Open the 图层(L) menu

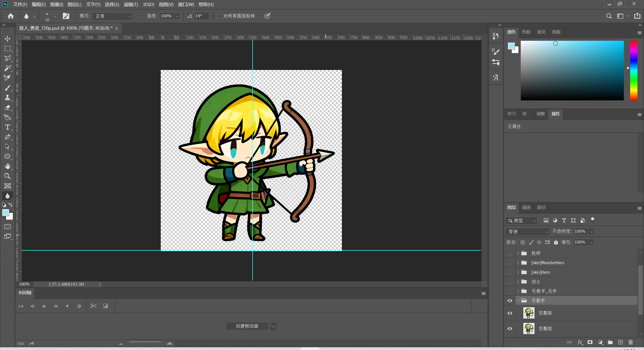tap(74, 4)
